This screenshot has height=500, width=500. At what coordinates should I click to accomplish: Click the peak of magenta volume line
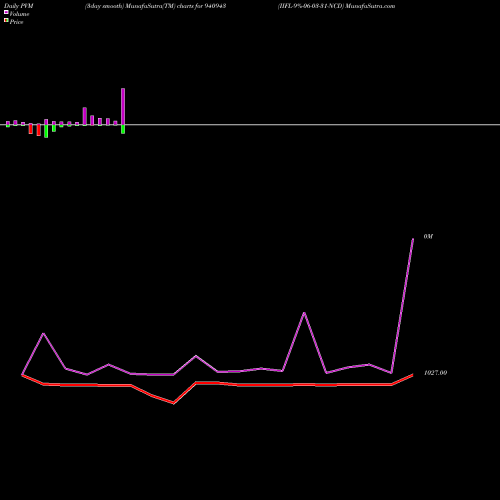coord(413,239)
